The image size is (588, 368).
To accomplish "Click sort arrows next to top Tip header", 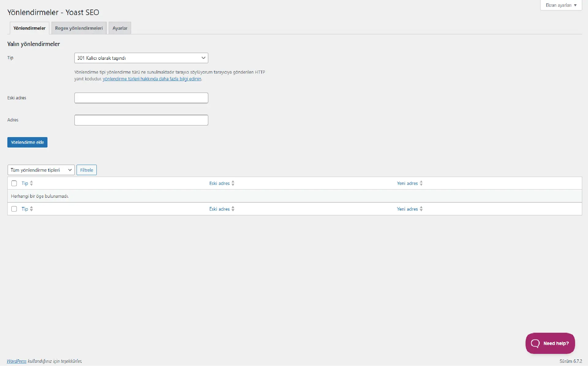I will click(31, 183).
